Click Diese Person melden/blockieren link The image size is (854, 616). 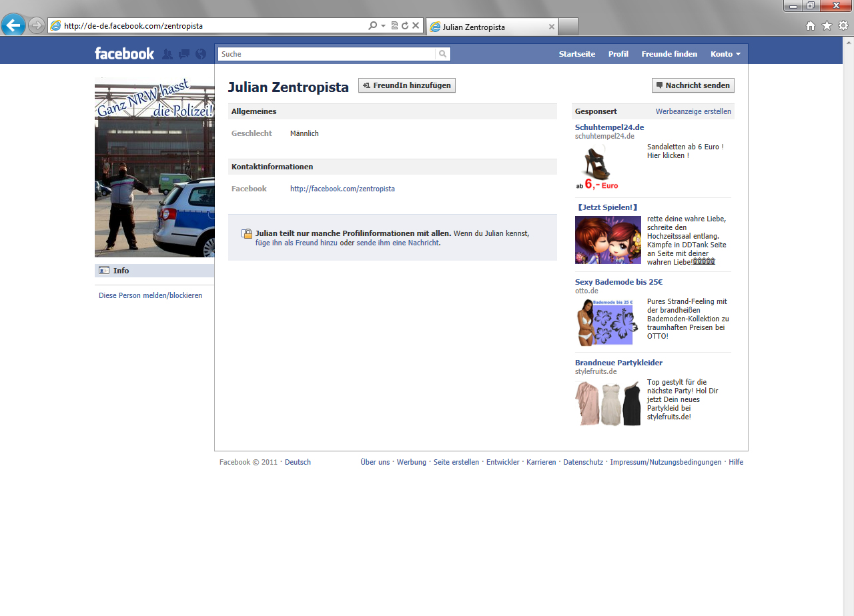[150, 295]
